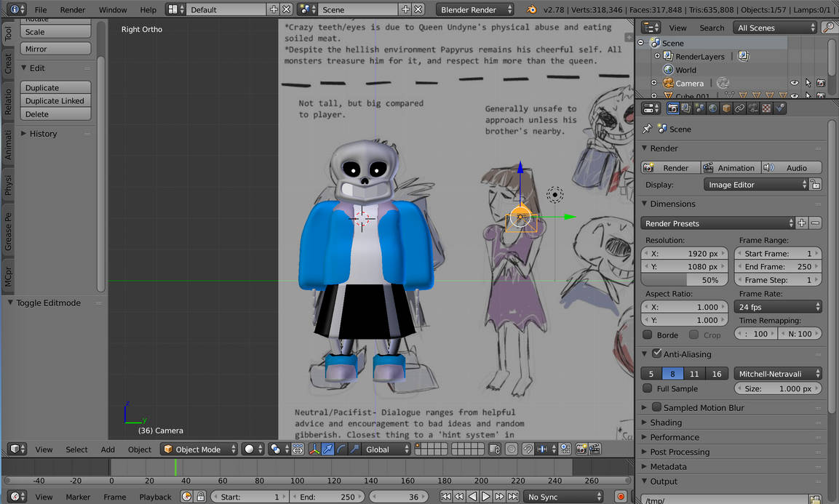Toggle automatic keyframe record button
This screenshot has width=839, height=504.
pyautogui.click(x=621, y=497)
